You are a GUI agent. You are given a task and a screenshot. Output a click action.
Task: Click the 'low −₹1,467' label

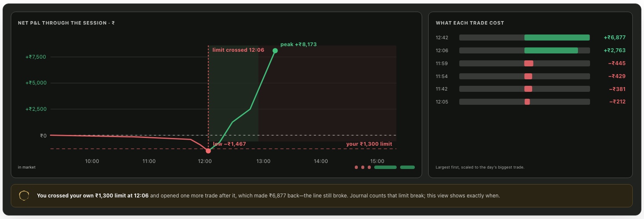[x=230, y=144]
